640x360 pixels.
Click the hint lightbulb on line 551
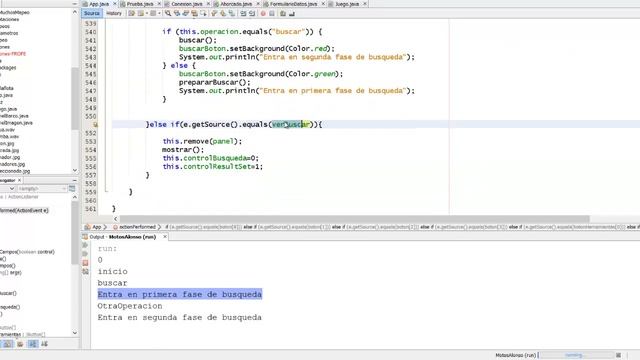(95, 124)
